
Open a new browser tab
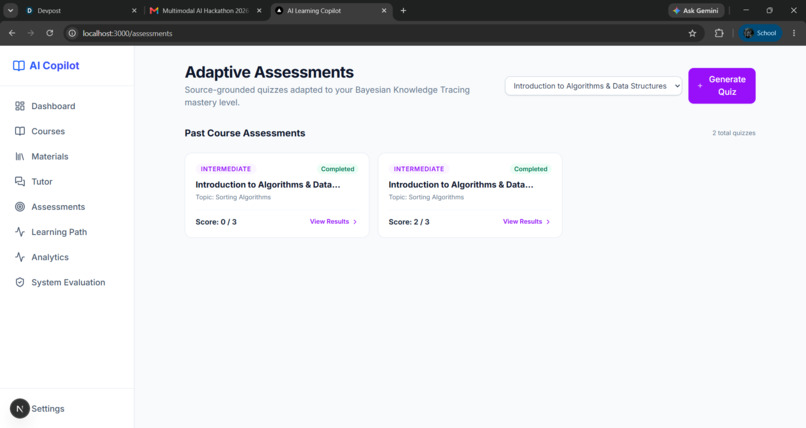click(404, 10)
